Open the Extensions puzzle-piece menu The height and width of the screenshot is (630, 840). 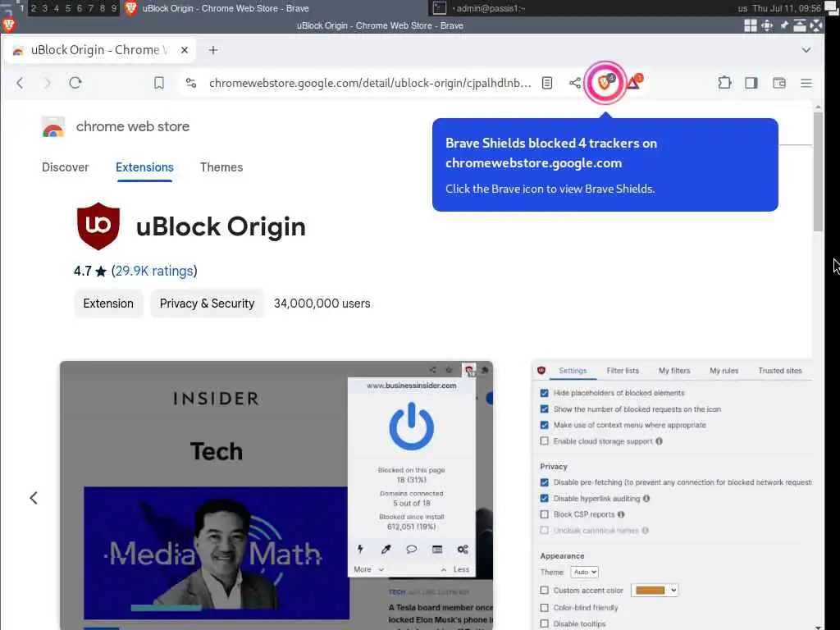724,83
